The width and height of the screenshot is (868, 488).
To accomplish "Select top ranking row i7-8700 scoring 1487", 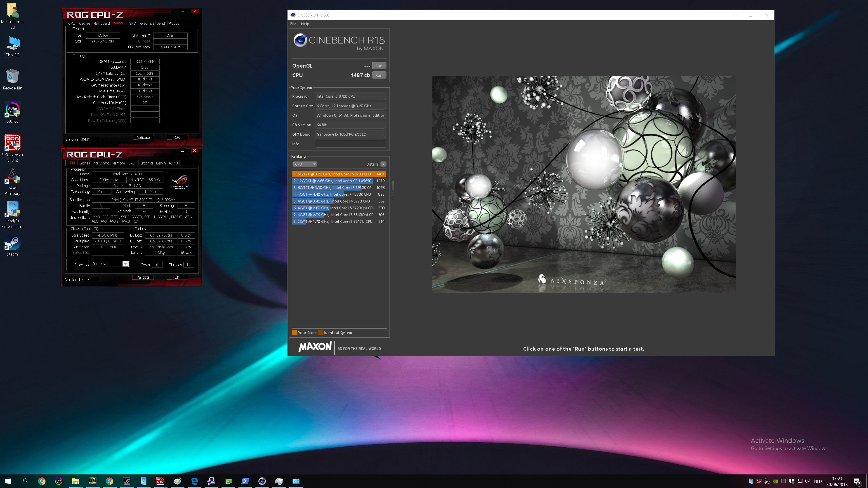I will (x=339, y=174).
